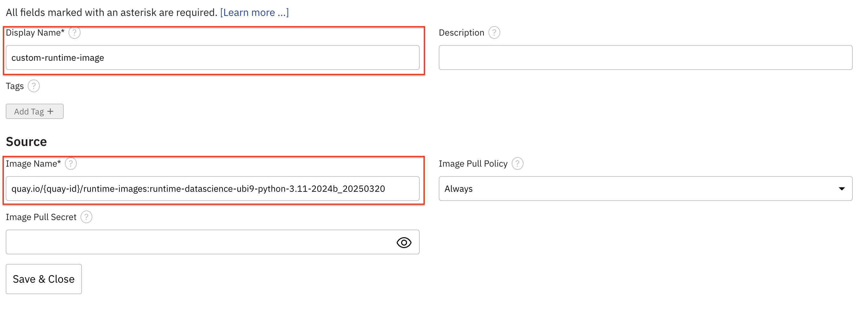The image size is (868, 311).
Task: Focus the Description input field
Action: point(645,58)
